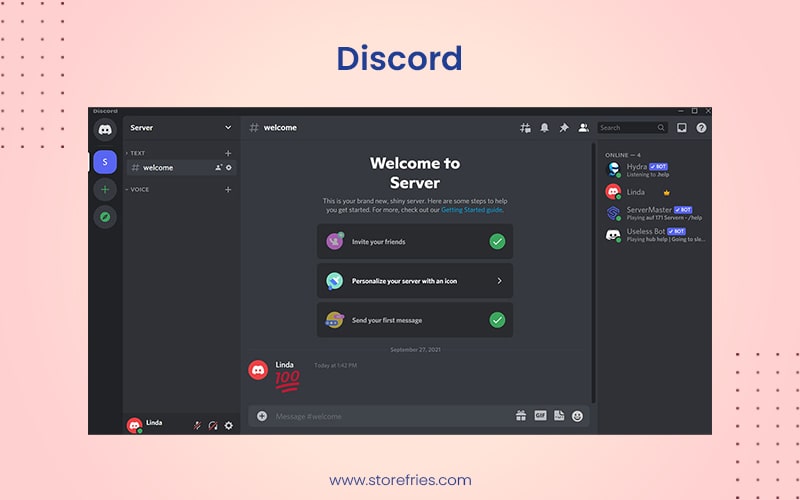Click the Getting Started guide link

point(472,210)
